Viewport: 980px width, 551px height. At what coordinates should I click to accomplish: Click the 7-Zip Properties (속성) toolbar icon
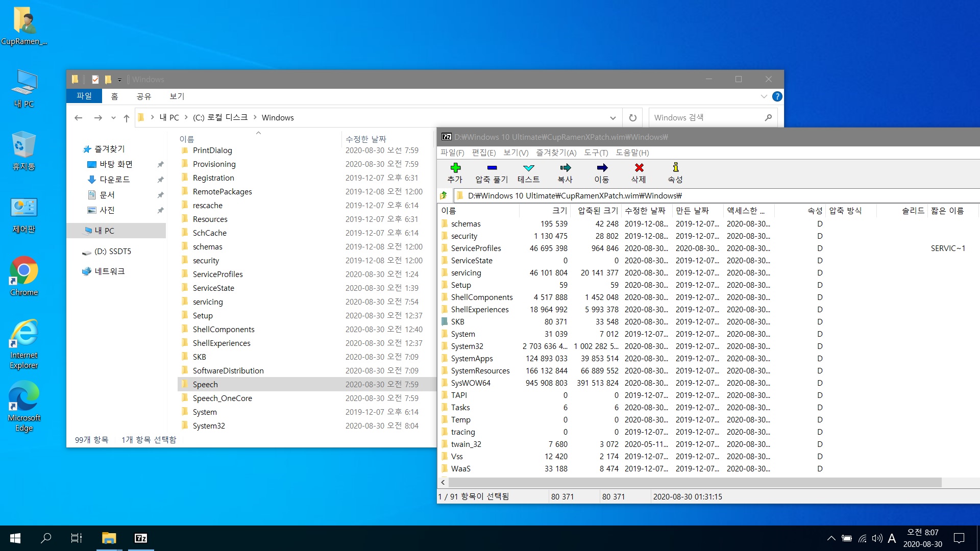[675, 167]
